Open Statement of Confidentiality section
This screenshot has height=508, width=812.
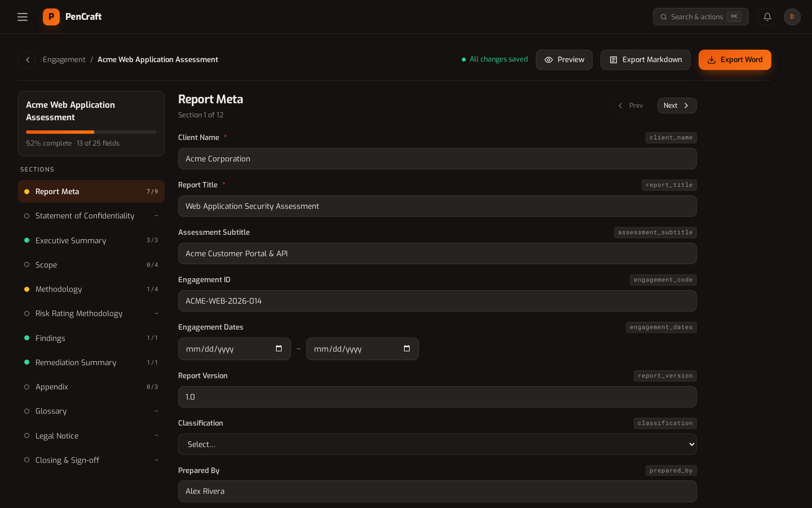(x=91, y=216)
